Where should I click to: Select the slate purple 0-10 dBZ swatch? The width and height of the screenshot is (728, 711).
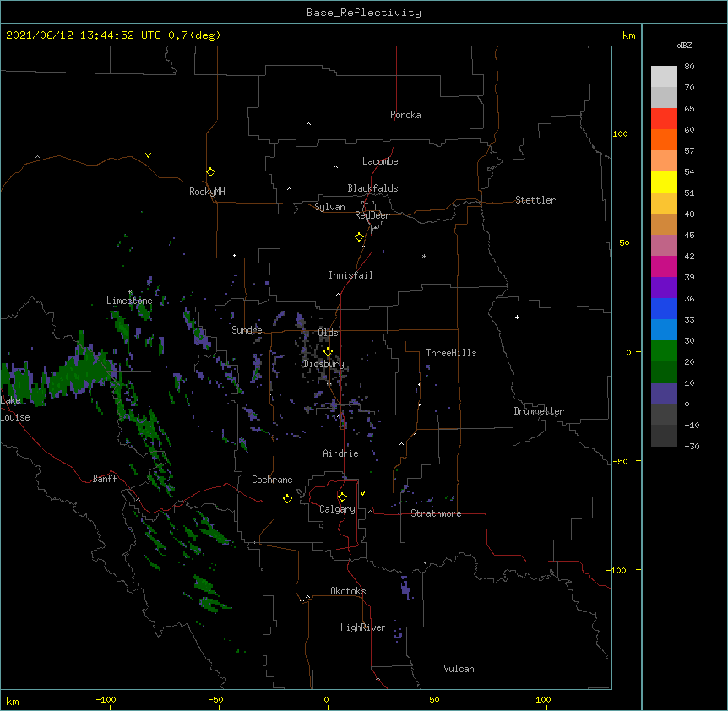pos(664,393)
